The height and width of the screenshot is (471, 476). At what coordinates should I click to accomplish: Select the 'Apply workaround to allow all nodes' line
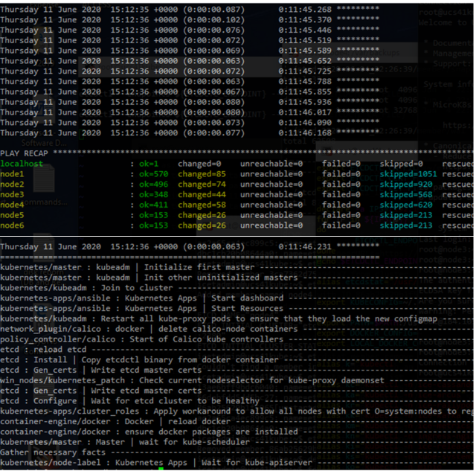[237, 411]
